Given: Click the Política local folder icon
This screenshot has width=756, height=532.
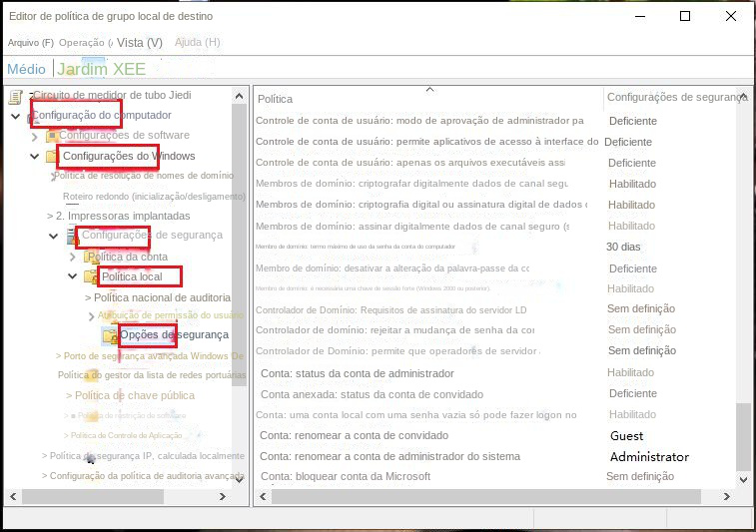Looking at the screenshot, I should click(x=91, y=276).
